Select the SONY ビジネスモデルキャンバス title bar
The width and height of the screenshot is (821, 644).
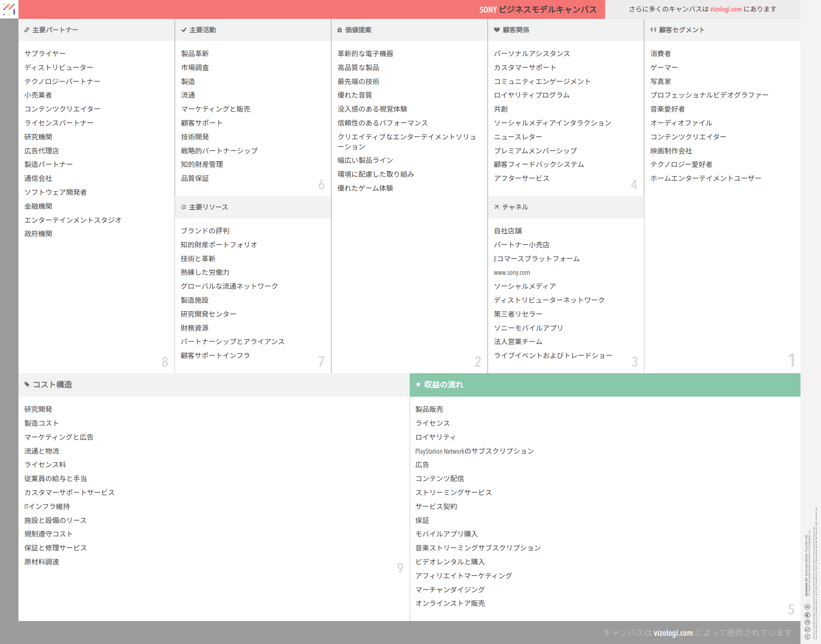pos(538,9)
